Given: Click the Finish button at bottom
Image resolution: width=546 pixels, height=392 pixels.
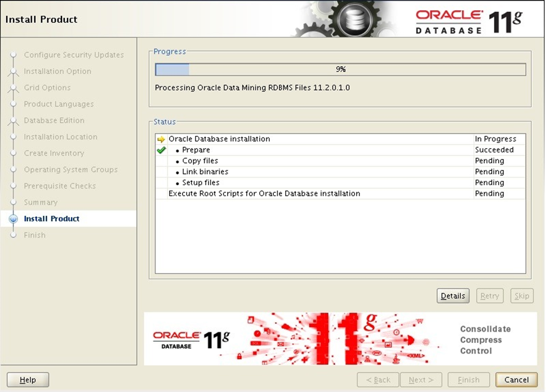Looking at the screenshot, I should click(x=468, y=380).
